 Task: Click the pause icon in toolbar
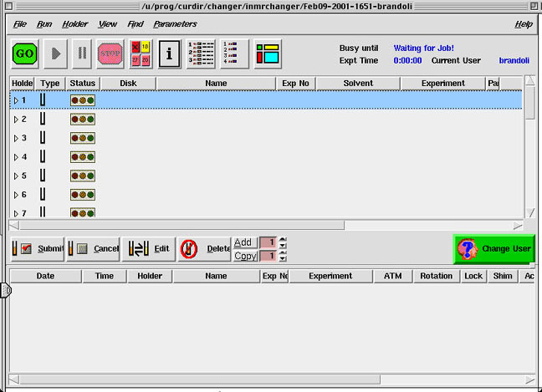81,53
